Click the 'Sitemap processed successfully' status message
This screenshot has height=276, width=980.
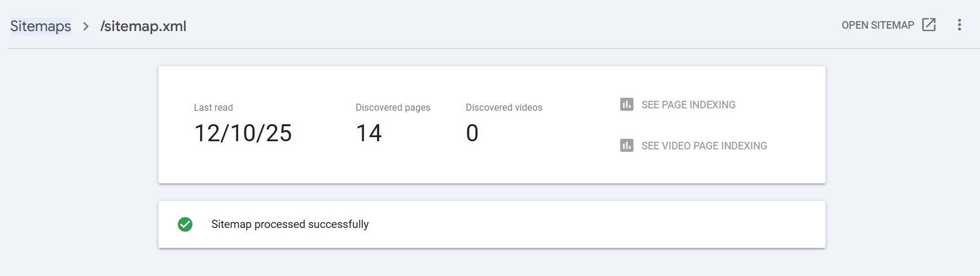pos(290,224)
